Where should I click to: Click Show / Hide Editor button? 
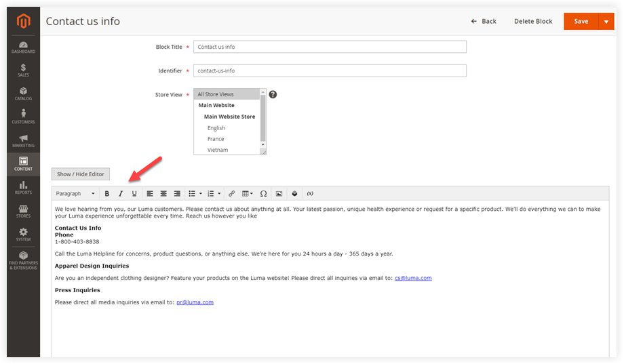[81, 174]
